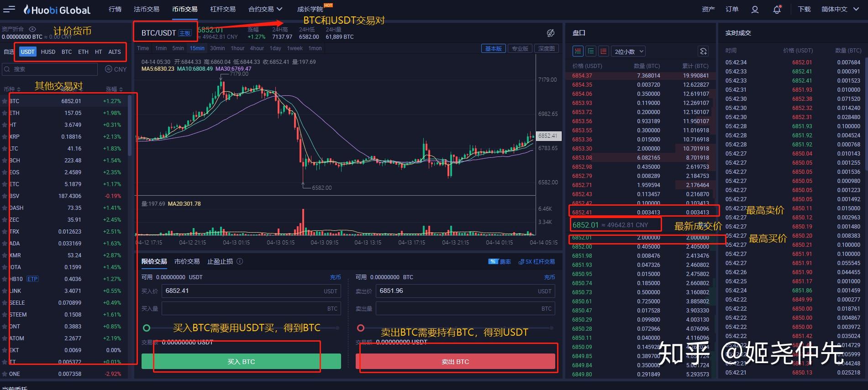Set chart interval to 5min
The image size is (868, 390).
pos(178,48)
